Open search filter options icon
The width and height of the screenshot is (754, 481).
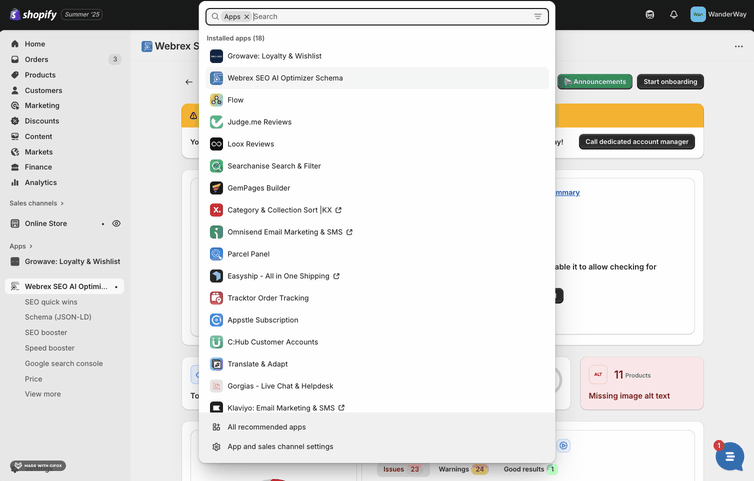pyautogui.click(x=538, y=16)
